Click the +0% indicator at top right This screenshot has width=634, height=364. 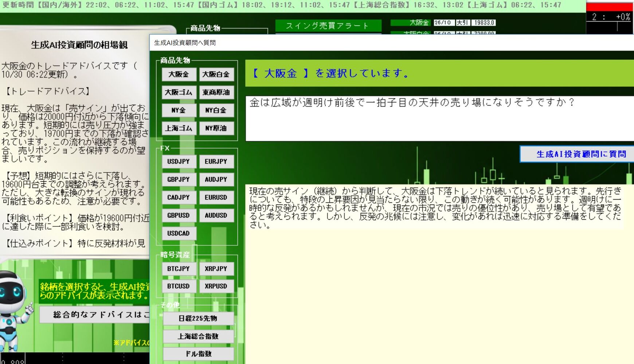[623, 17]
